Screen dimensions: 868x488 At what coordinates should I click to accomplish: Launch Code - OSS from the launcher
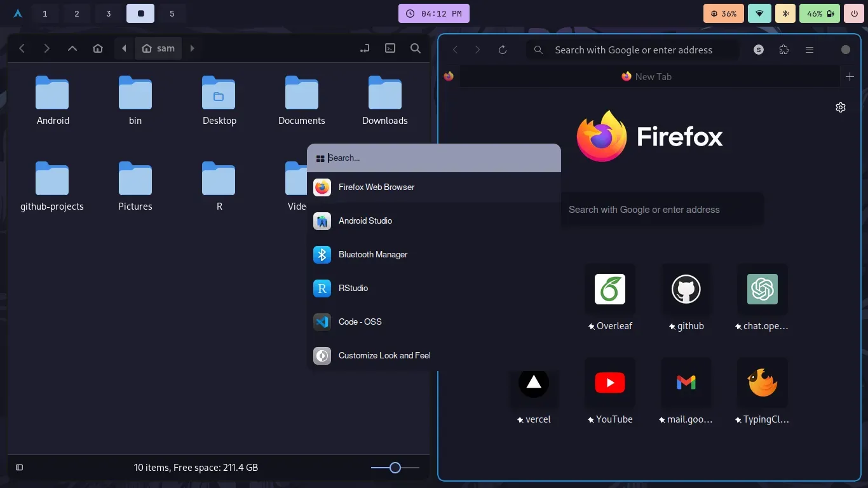coord(434,322)
